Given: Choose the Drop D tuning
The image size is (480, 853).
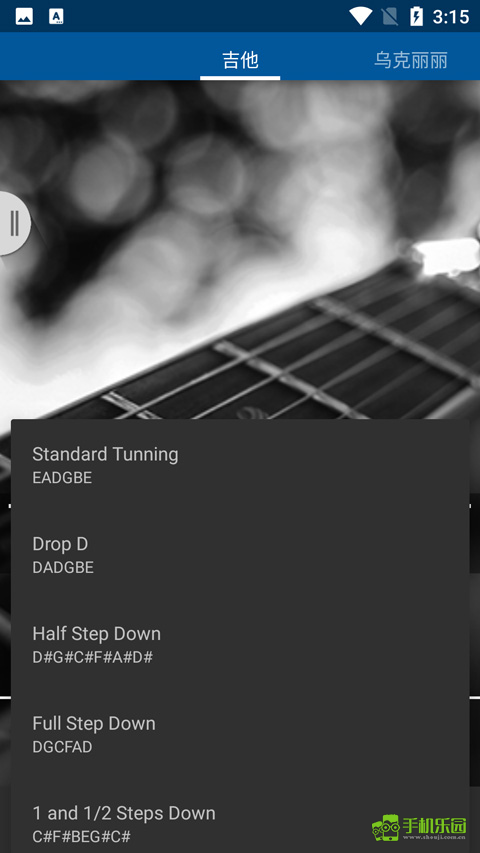Looking at the screenshot, I should [x=240, y=554].
